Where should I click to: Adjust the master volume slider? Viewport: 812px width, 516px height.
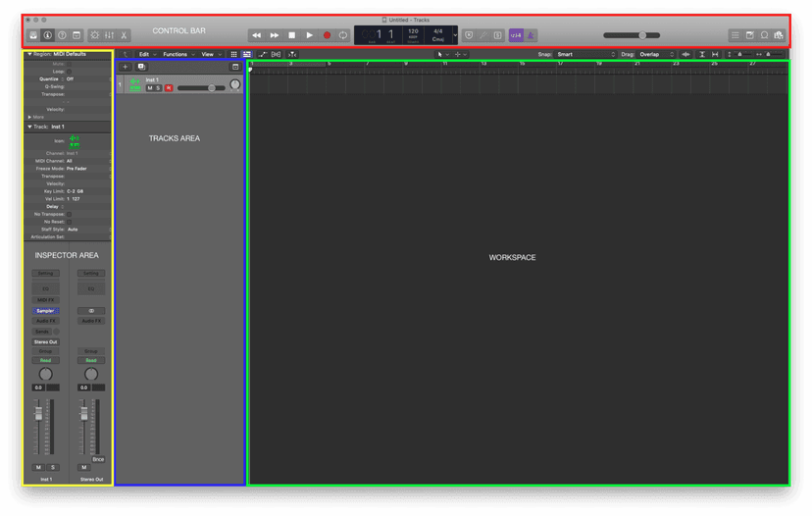coord(632,35)
